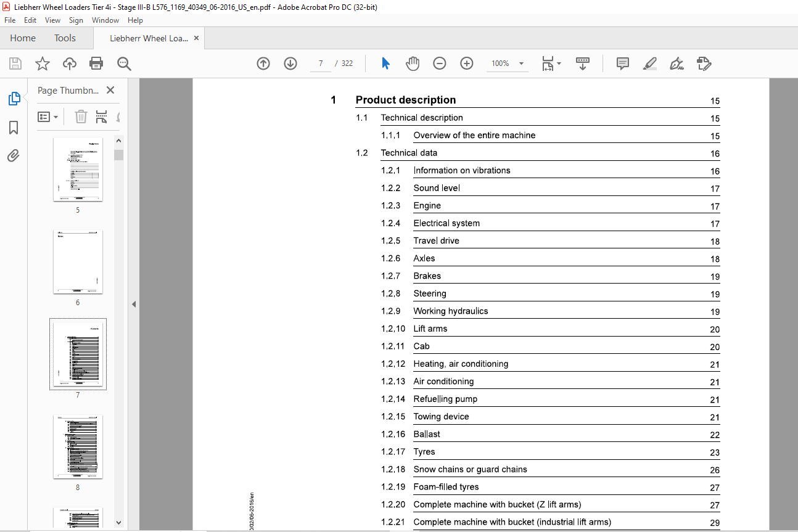Add a sticky note comment
Viewport: 798px width, 532px height.
pyautogui.click(x=623, y=63)
